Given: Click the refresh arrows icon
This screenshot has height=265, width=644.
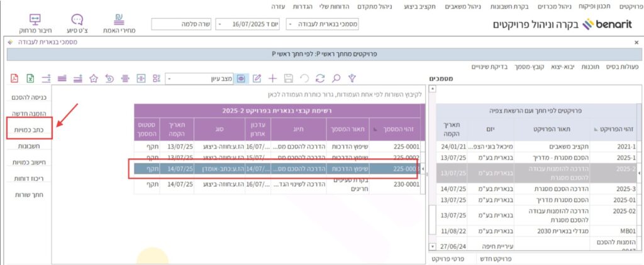Looking at the screenshot, I should (x=320, y=78).
